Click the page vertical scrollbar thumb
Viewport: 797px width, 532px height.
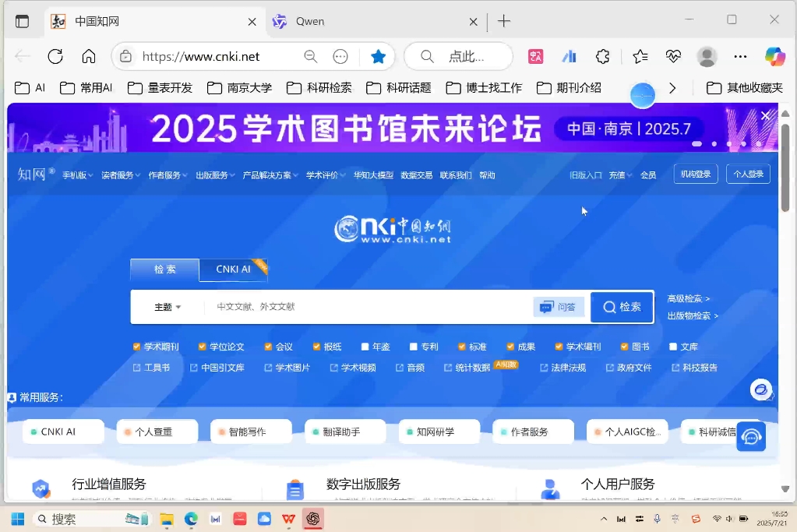[785, 167]
